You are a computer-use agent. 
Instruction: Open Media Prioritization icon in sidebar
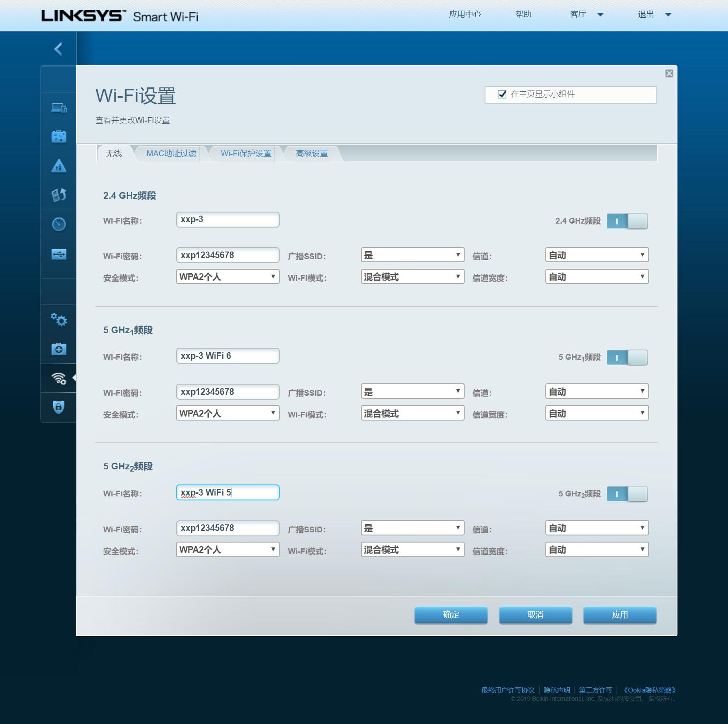pos(59,195)
